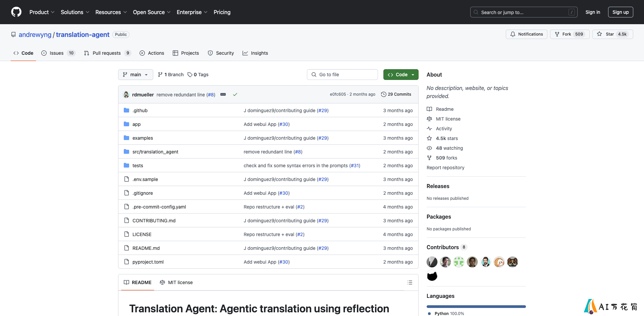Open the Releases heading link
This screenshot has width=644, height=316.
coord(438,186)
